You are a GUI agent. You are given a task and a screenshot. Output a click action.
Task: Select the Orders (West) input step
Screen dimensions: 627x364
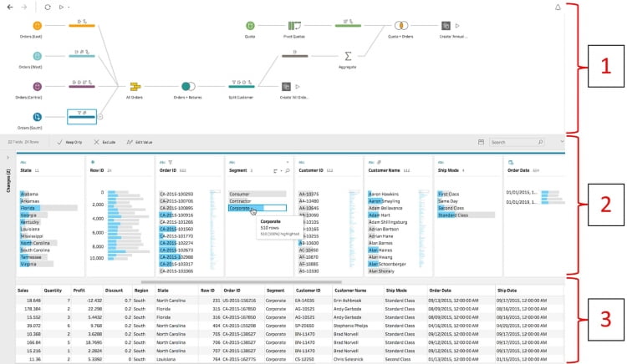pyautogui.click(x=37, y=56)
